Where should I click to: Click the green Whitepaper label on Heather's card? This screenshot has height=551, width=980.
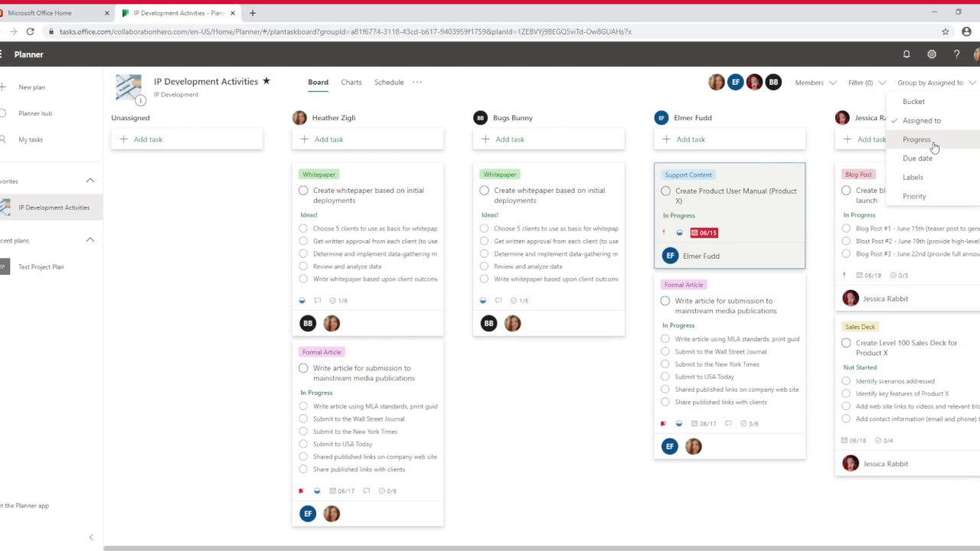tap(319, 174)
